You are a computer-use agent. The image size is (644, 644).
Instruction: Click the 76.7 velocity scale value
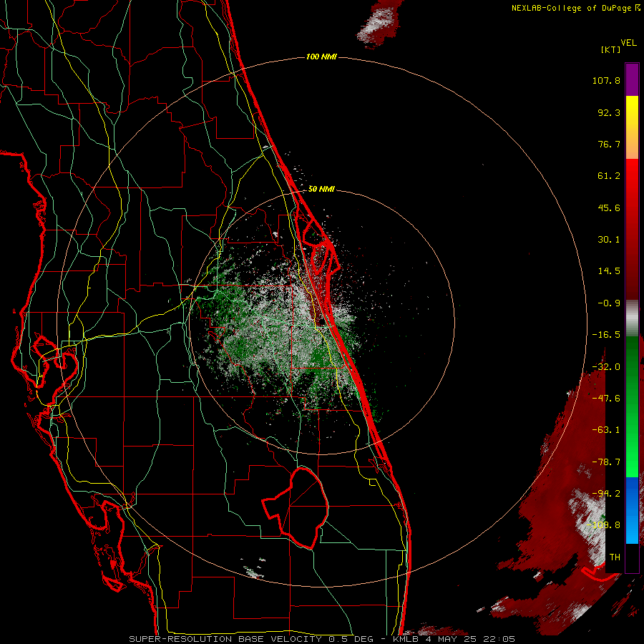pyautogui.click(x=609, y=144)
